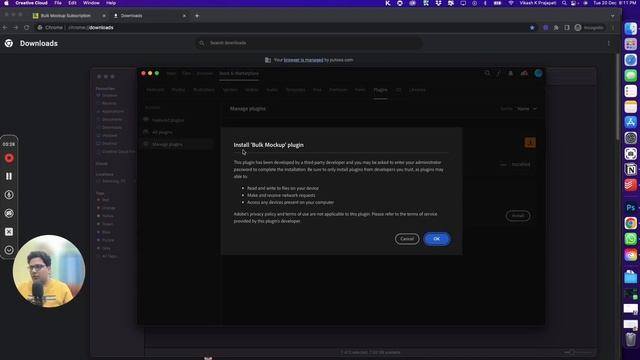The width and height of the screenshot is (640, 360).
Task: Open the Creative Cloud notifications bell
Action: (510, 73)
